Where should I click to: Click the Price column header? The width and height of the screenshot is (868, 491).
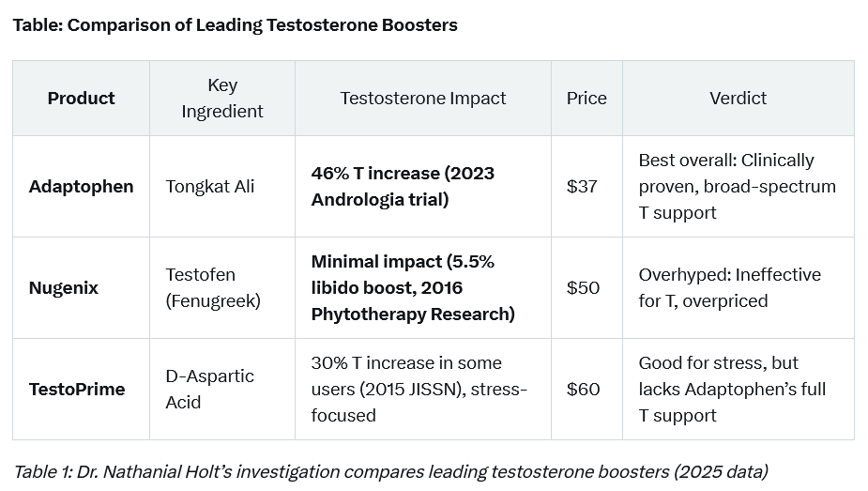[x=586, y=98]
